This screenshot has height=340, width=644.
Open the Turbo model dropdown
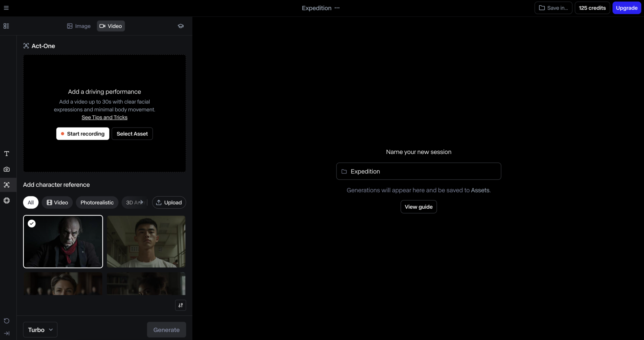pos(40,330)
